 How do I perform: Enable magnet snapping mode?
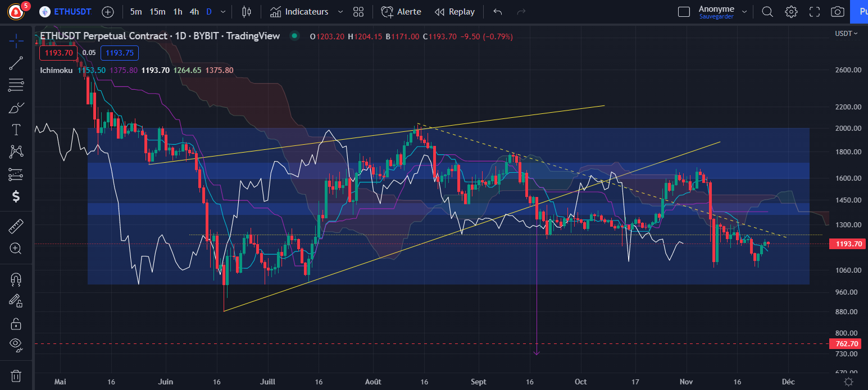(x=16, y=279)
